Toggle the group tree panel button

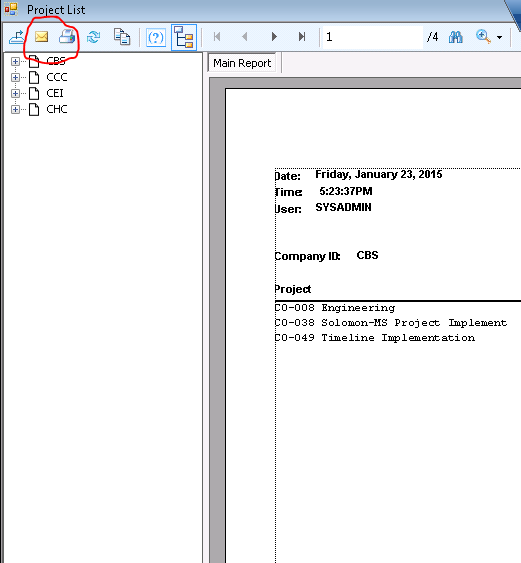point(184,37)
